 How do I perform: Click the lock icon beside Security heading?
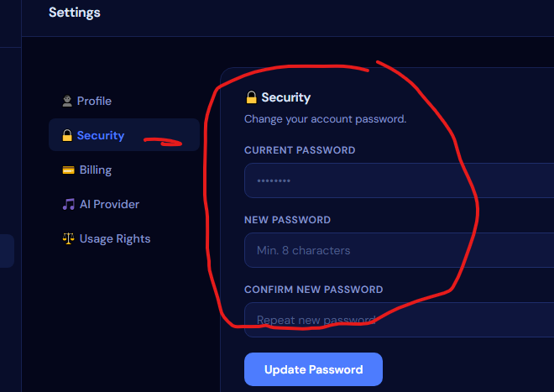click(x=252, y=97)
